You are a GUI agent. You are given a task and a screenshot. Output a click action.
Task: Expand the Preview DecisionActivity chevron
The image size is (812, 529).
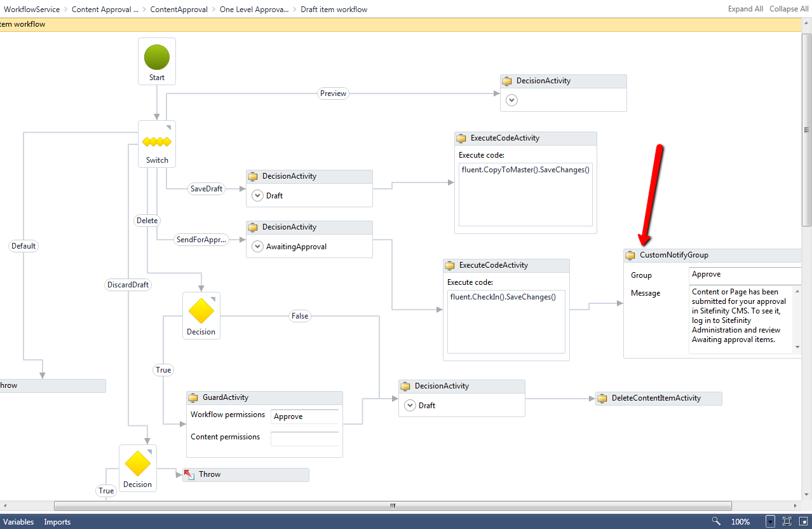coord(511,100)
